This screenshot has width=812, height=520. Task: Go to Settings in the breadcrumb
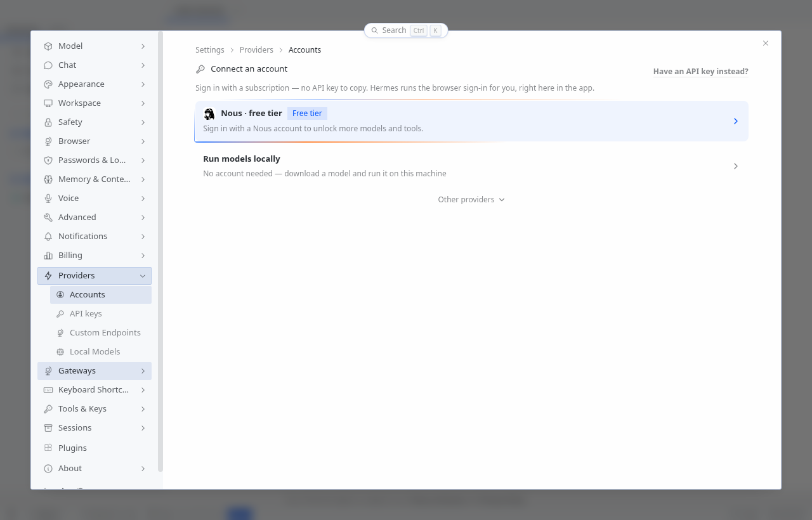[210, 50]
